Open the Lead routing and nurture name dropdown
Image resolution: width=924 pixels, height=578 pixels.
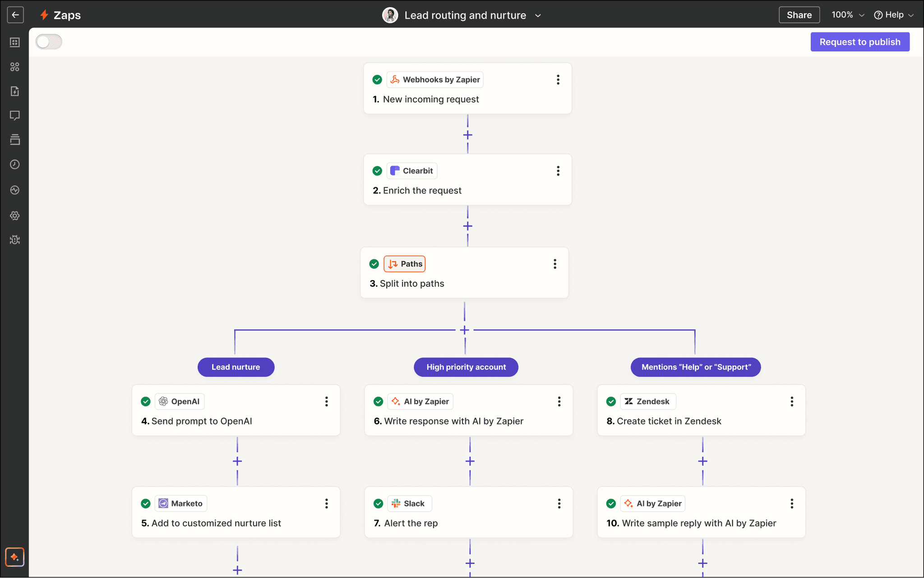[537, 15]
